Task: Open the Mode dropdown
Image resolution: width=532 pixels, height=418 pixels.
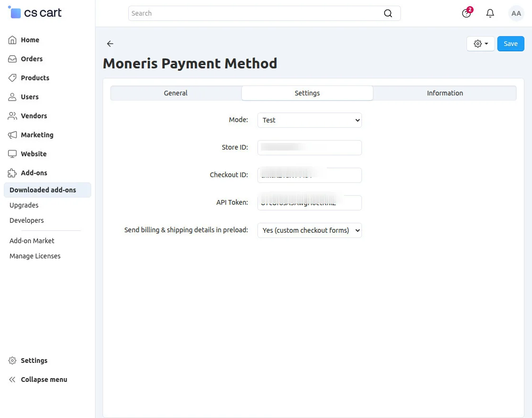Action: pos(309,120)
